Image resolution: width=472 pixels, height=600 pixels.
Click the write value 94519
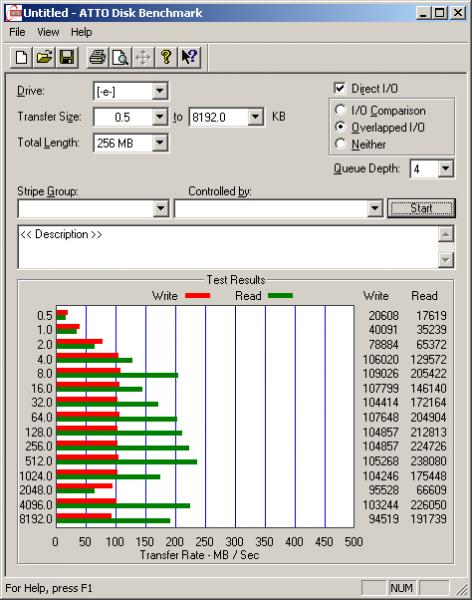[x=384, y=519]
